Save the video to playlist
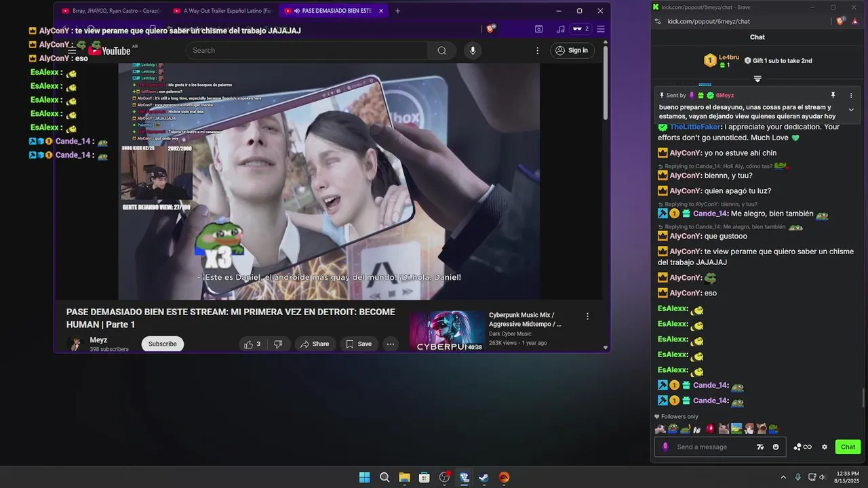The width and height of the screenshot is (868, 488). point(359,344)
